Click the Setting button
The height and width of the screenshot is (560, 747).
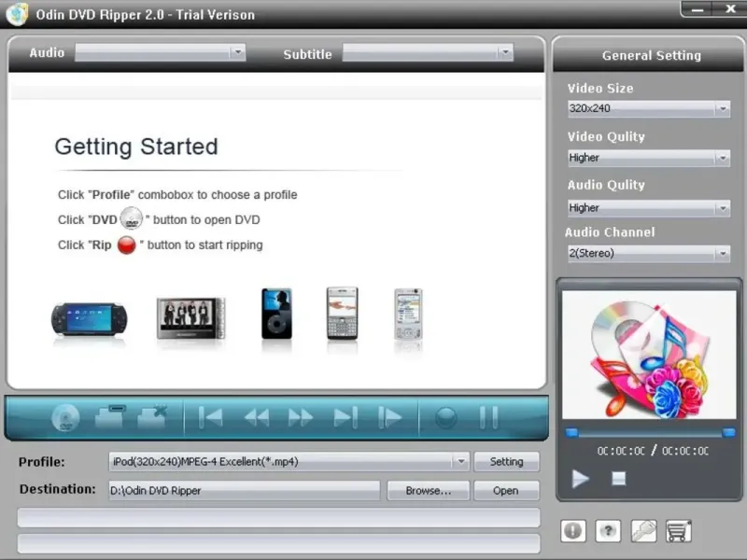click(x=506, y=461)
